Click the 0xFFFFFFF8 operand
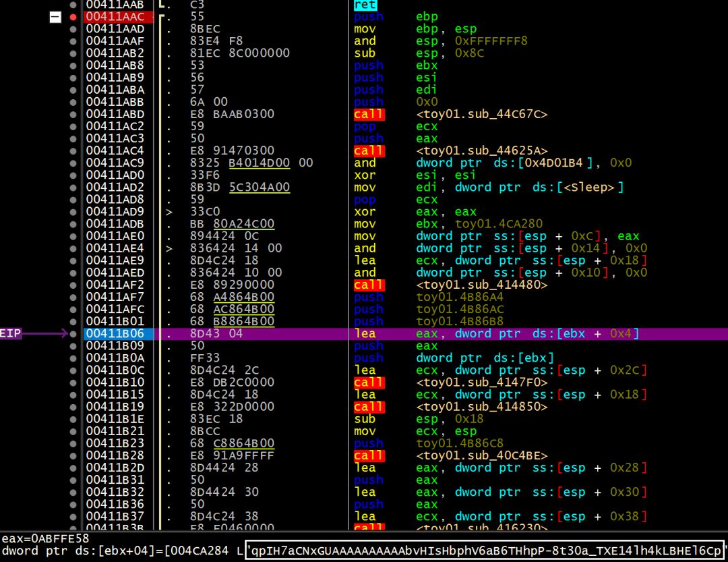 pos(491,41)
